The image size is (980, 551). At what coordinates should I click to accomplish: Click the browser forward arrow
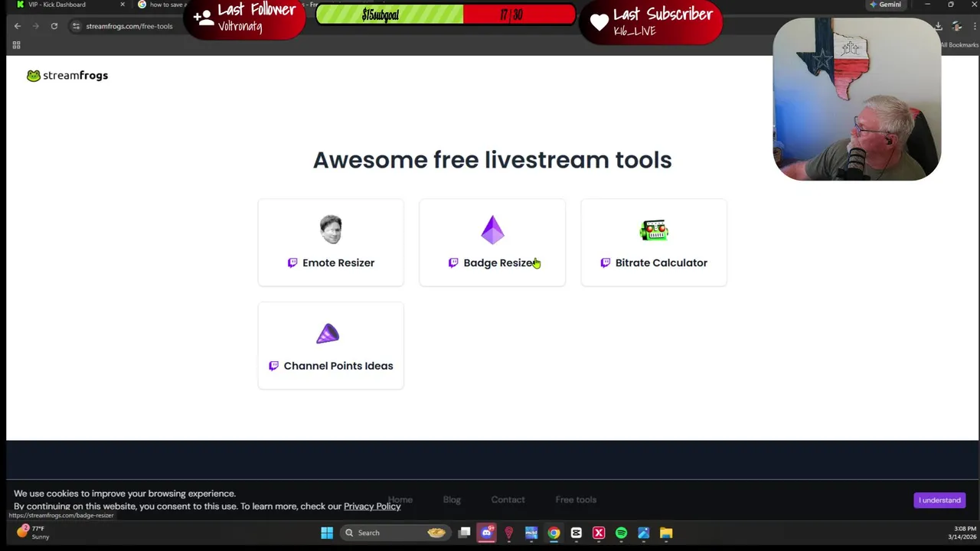click(x=35, y=26)
